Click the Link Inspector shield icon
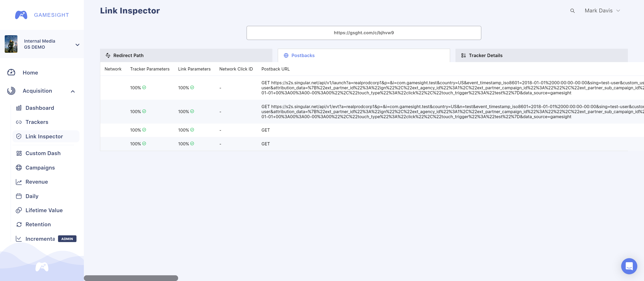Image resolution: width=644 pixels, height=281 pixels. pos(19,136)
